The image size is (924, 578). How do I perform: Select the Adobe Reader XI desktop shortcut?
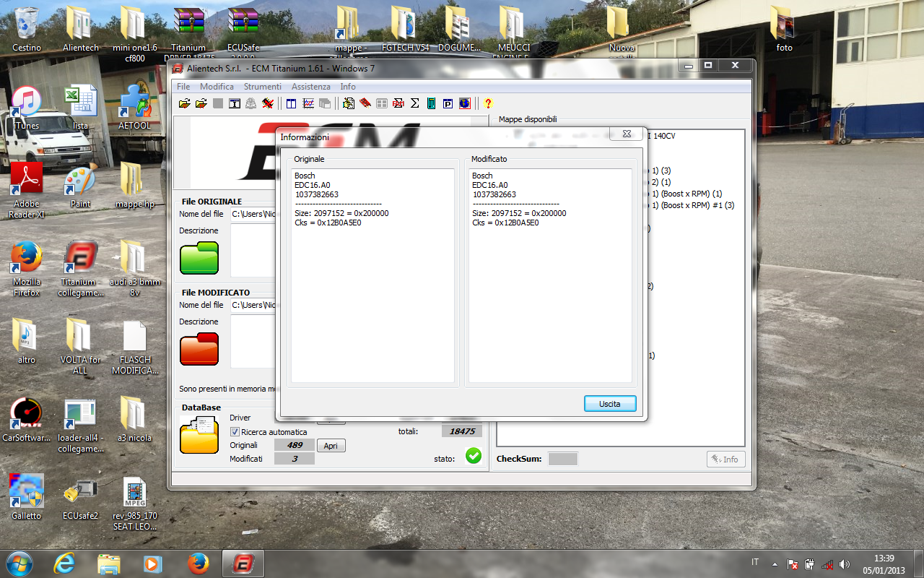(x=27, y=190)
